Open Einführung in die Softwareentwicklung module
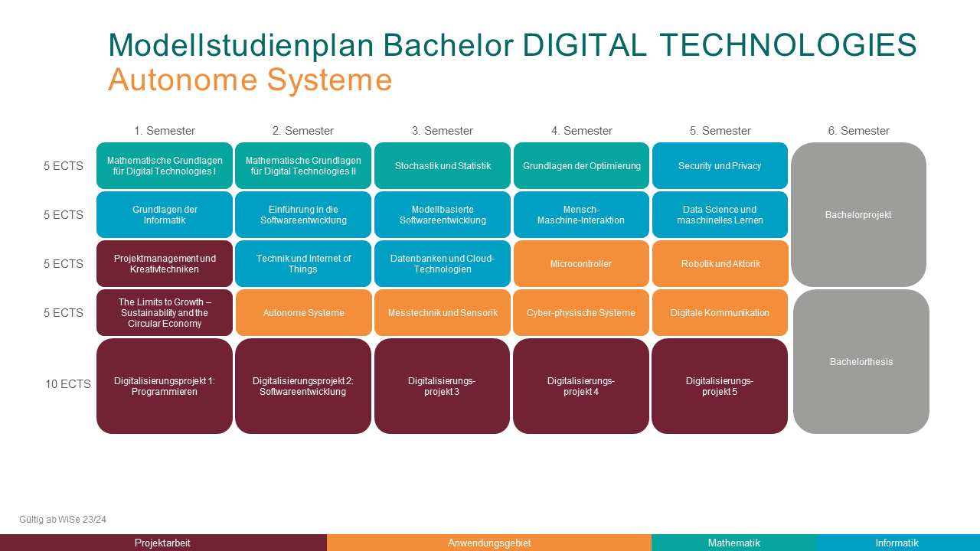Image resolution: width=980 pixels, height=551 pixels. coord(303,214)
